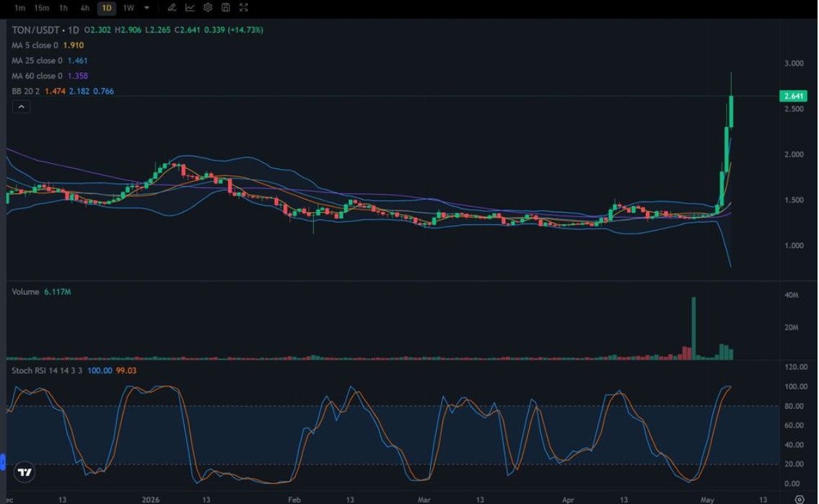Image resolution: width=819 pixels, height=504 pixels.
Task: Click the May label on time axis
Action: coord(706,499)
